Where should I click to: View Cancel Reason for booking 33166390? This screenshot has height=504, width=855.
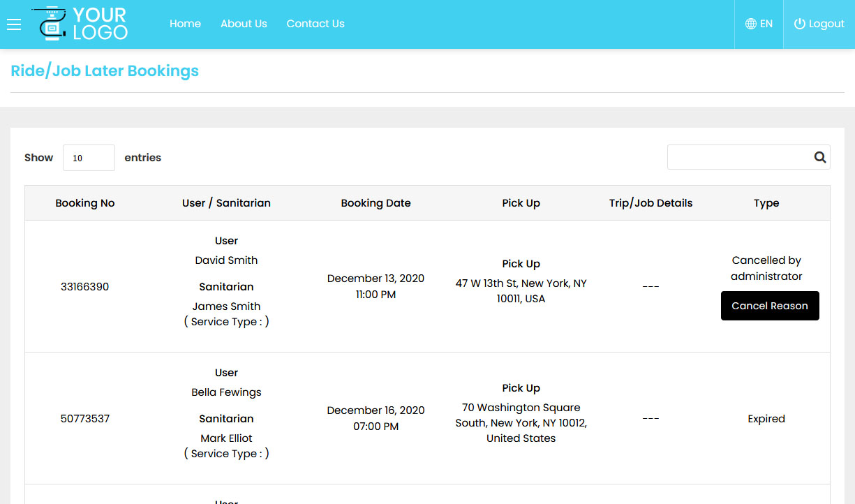pos(769,306)
